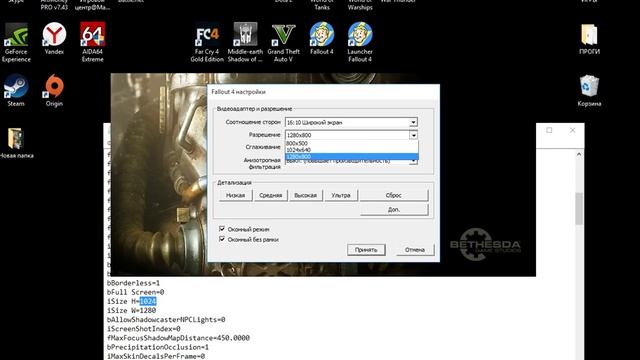Click the Notepad vertical scrollbar thumb
The height and width of the screenshot is (360, 640).
(579, 209)
